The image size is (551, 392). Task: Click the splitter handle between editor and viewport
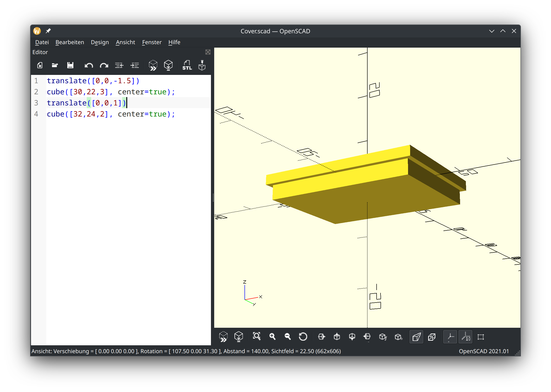pos(213,197)
